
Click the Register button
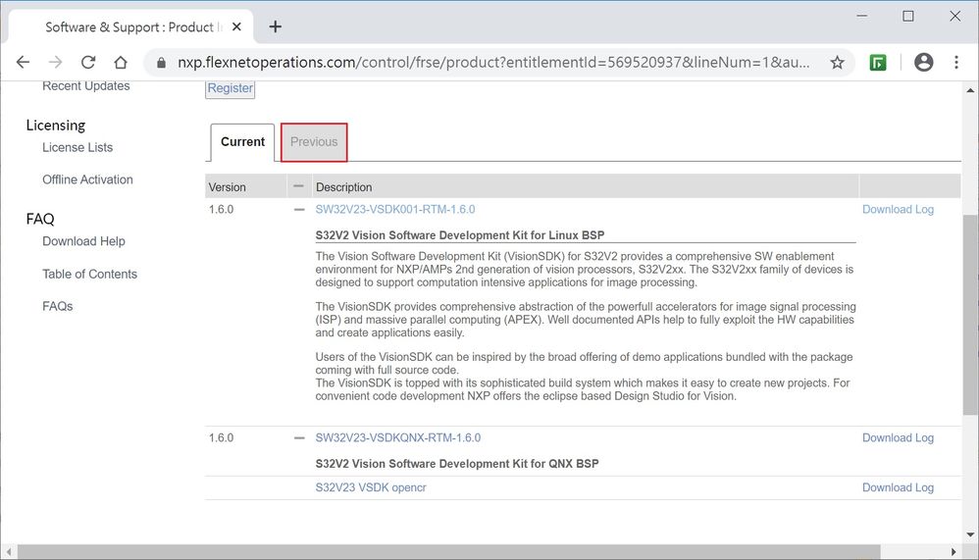tap(230, 88)
